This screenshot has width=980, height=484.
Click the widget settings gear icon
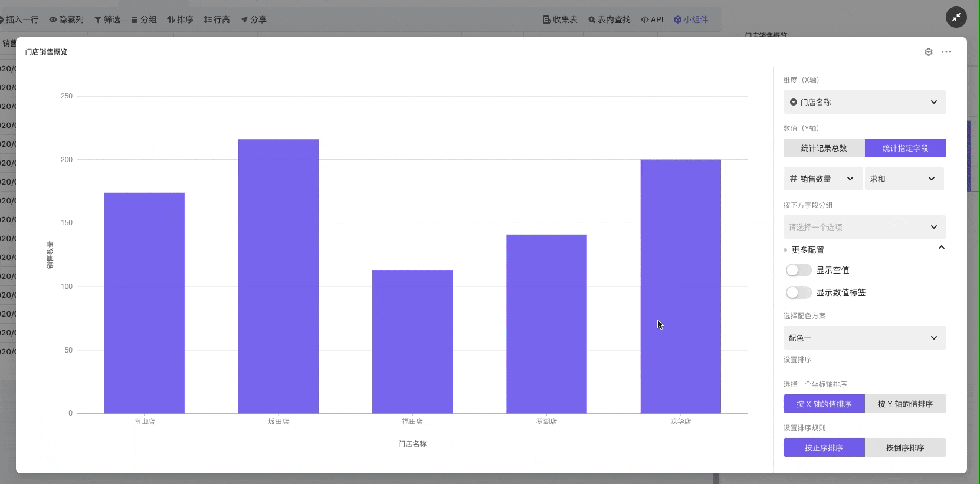[x=928, y=52]
